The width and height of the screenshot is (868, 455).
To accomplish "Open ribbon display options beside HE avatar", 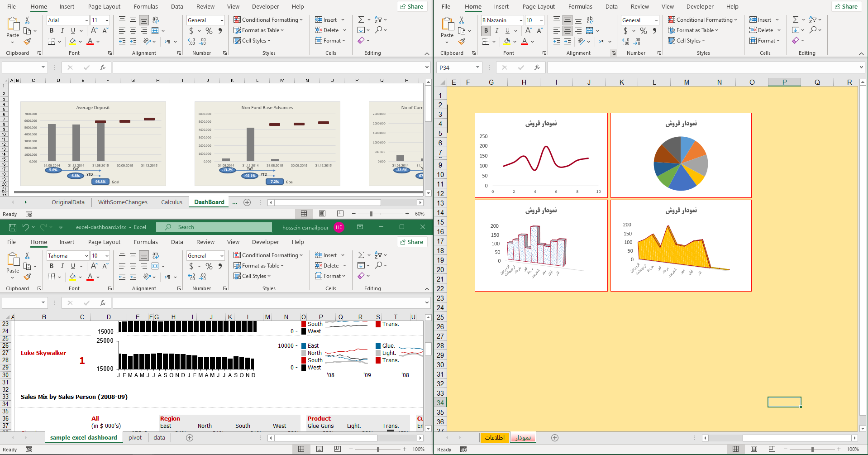I will [x=360, y=227].
